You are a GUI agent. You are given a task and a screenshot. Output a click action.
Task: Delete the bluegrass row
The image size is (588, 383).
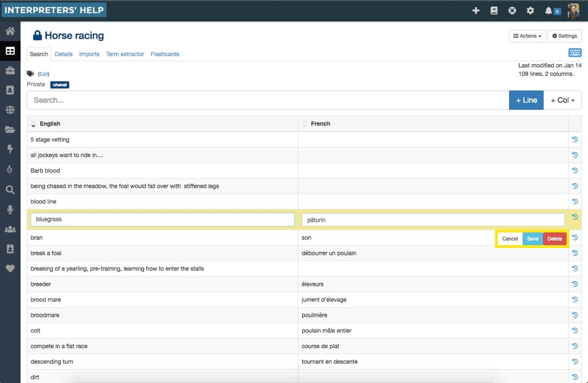tap(555, 239)
